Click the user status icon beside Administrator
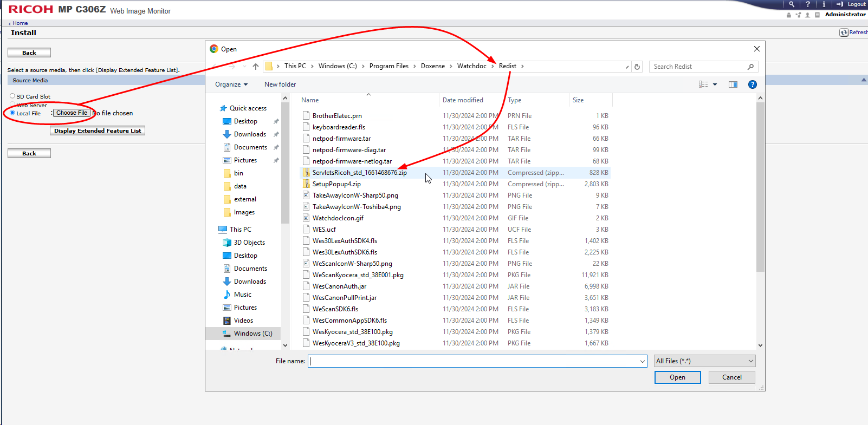This screenshot has height=425, width=868. [807, 15]
